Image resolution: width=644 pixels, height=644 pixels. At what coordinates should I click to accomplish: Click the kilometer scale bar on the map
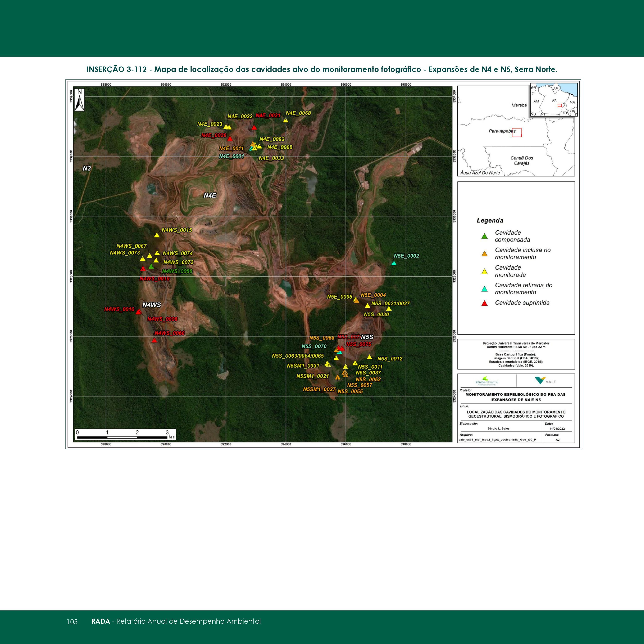pyautogui.click(x=125, y=435)
